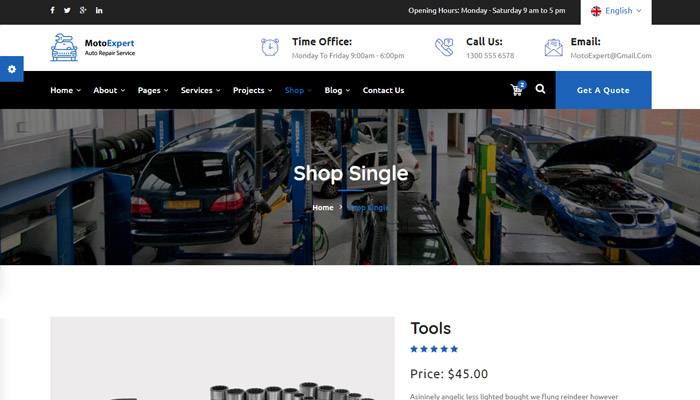Open the Twitter social icon
The height and width of the screenshot is (400, 700).
67,11
